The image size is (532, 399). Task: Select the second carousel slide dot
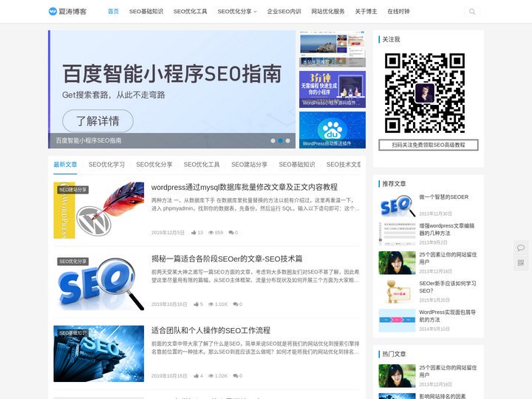280,140
